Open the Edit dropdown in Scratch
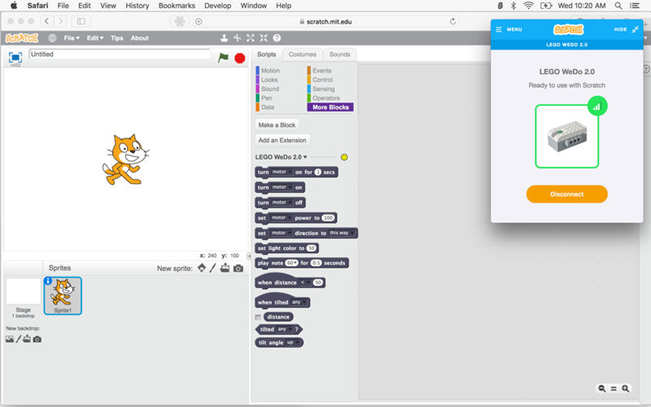Viewport: 651px width, 407px height. click(x=95, y=38)
